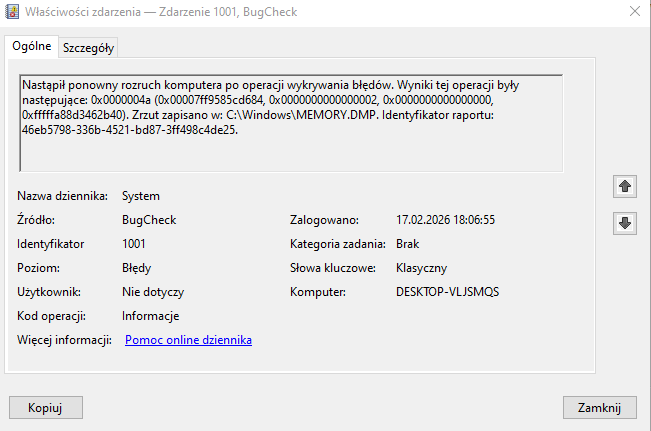Switch to the Ogólne tab
This screenshot has height=431, width=651.
click(31, 46)
